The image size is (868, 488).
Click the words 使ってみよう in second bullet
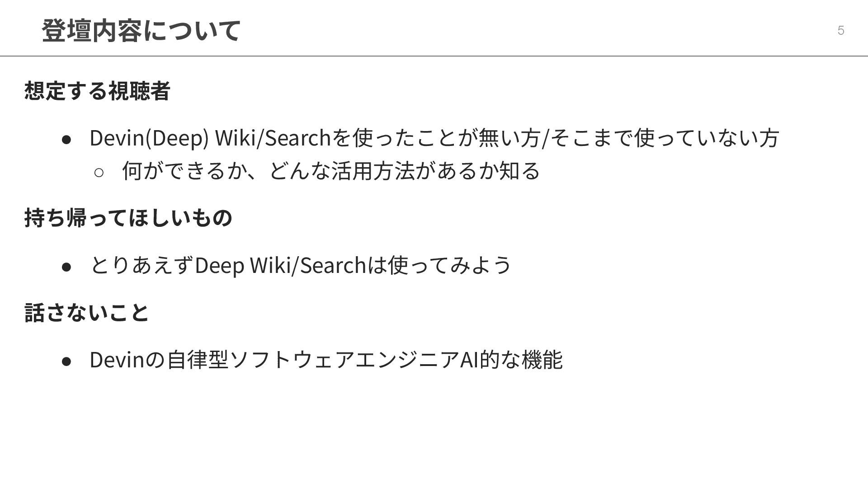[x=449, y=265]
